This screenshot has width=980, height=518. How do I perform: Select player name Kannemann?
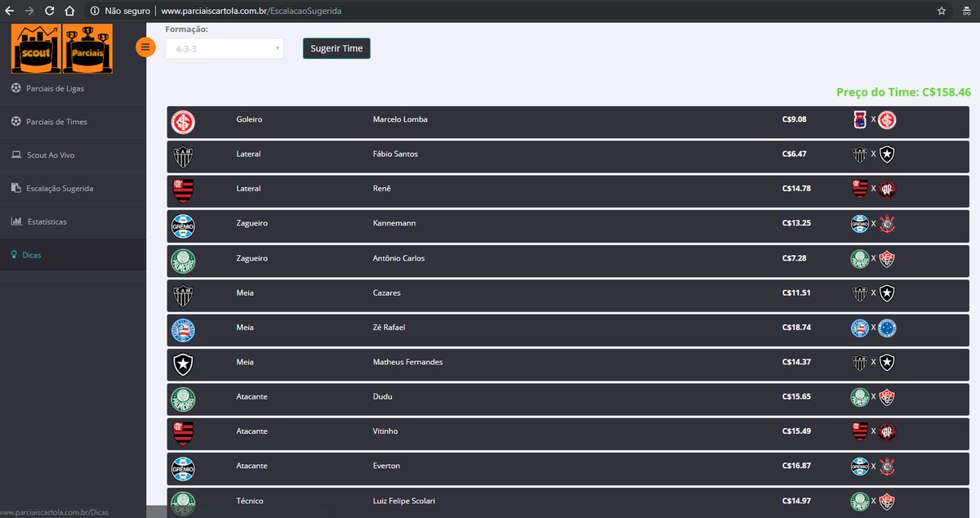coord(395,223)
